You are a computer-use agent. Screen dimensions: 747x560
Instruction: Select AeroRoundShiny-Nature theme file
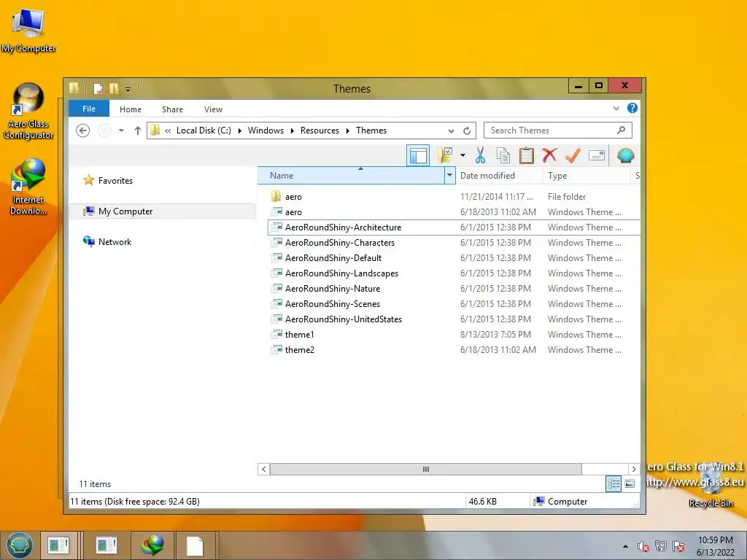[333, 289]
